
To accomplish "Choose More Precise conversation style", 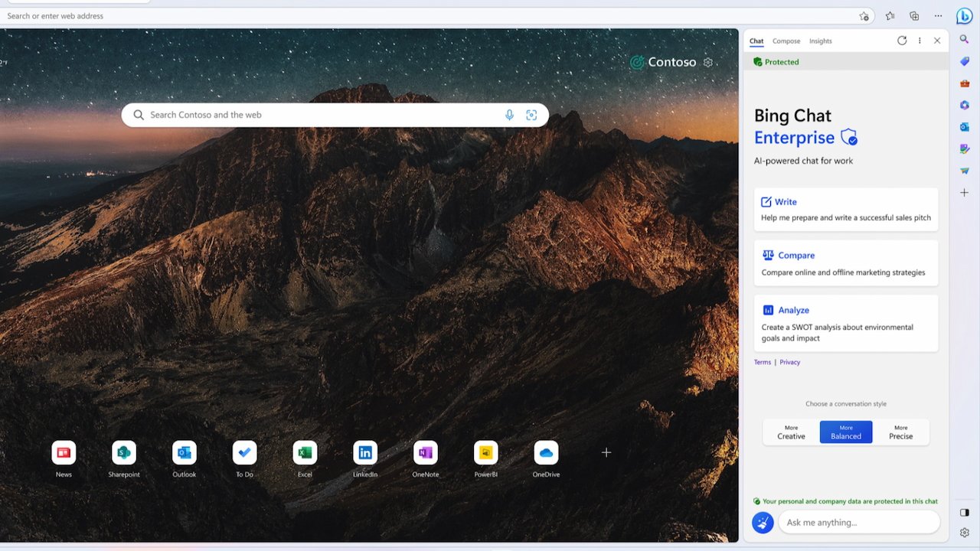I will click(900, 432).
